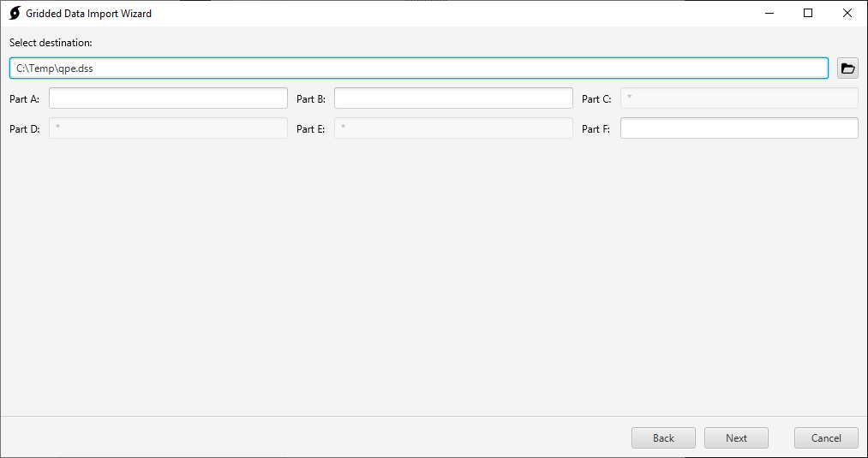Open the folder browse icon beside destination
The image size is (868, 458).
tap(847, 68)
